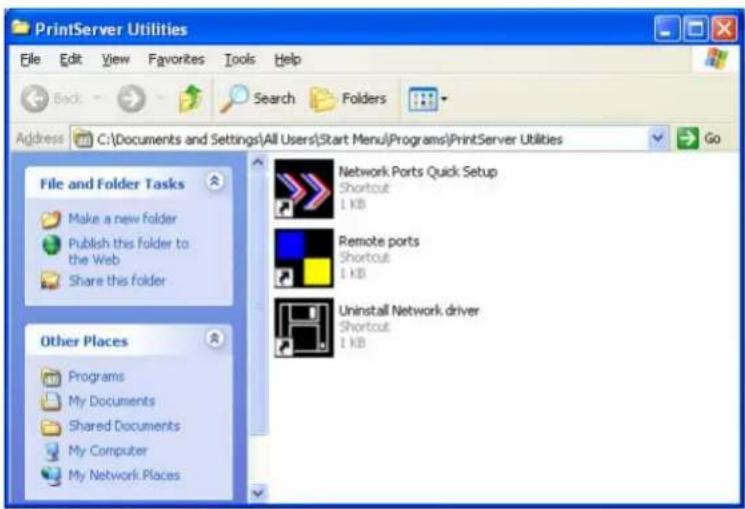The image size is (745, 509).
Task: Click the My Network Places icon
Action: click(x=51, y=476)
